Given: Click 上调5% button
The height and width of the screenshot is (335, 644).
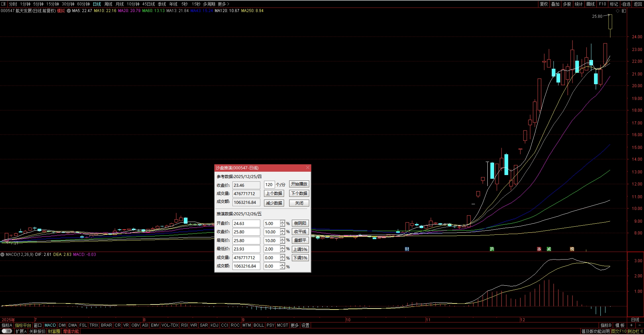Looking at the screenshot, I should click(x=300, y=249).
